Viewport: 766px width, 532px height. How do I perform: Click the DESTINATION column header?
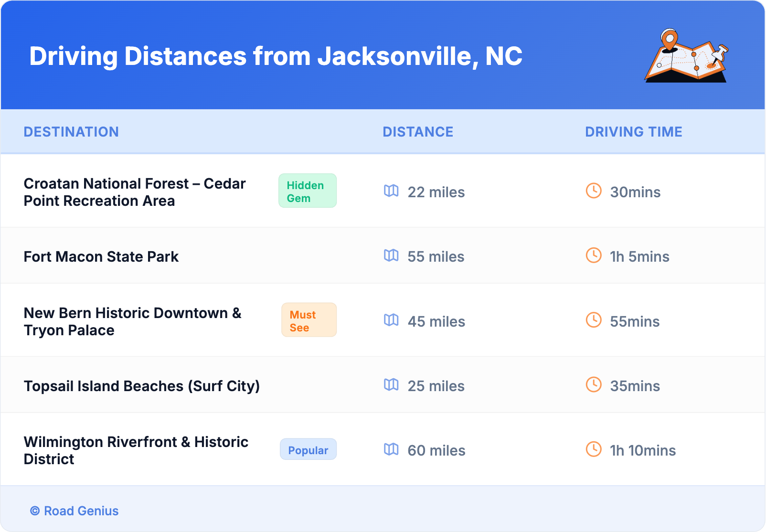click(71, 132)
